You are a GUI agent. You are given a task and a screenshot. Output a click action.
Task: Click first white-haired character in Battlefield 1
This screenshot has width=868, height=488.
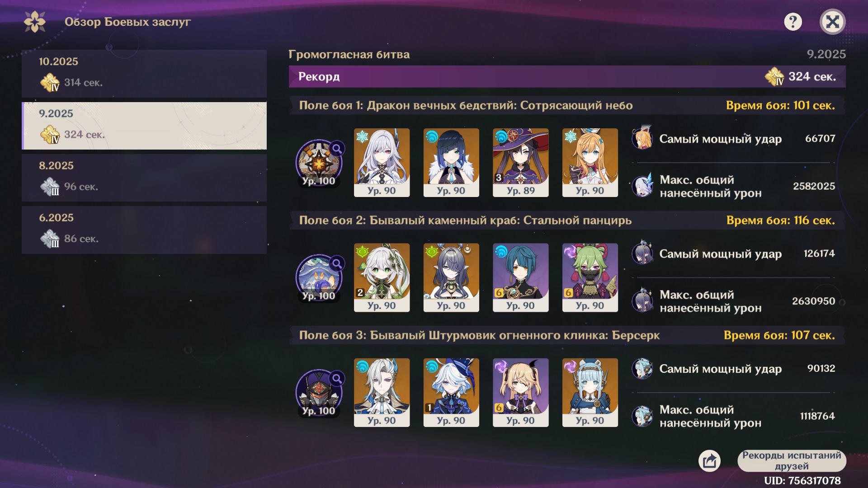pyautogui.click(x=382, y=163)
